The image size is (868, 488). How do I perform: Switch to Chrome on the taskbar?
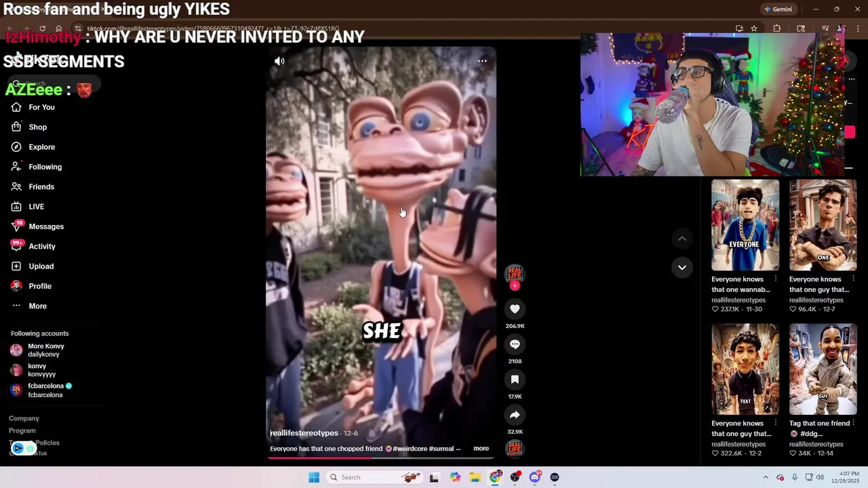coord(496,477)
